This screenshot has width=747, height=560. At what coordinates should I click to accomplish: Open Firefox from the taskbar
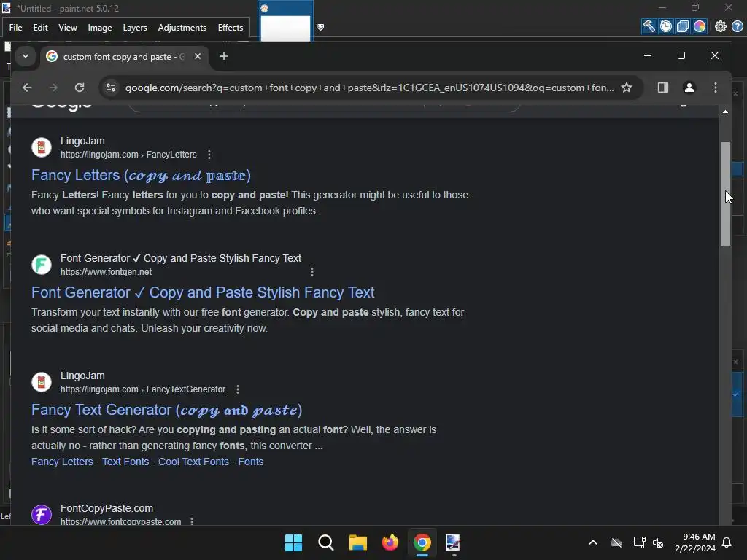[x=390, y=542]
